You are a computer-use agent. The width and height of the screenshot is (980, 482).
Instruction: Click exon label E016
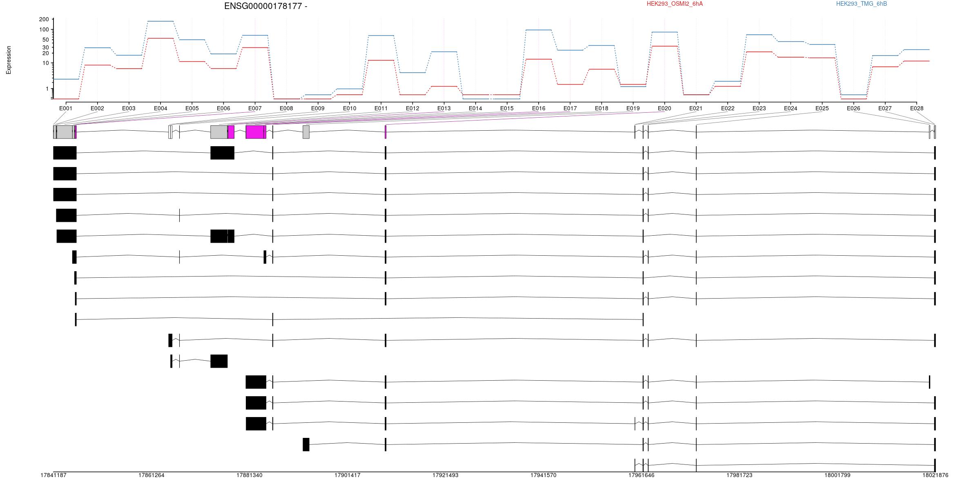[539, 108]
